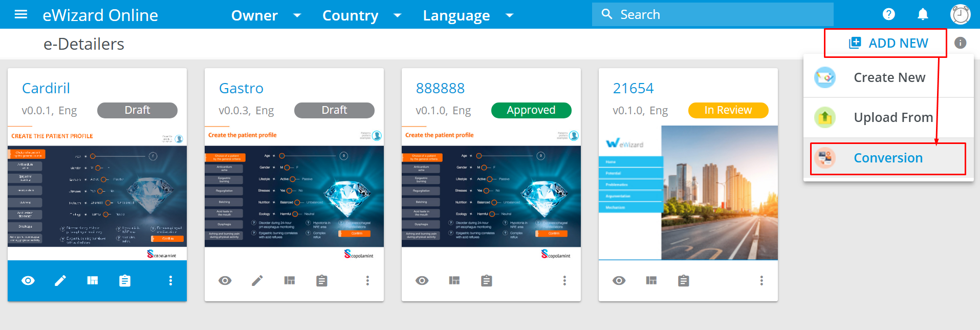Open the notifications bell
Screen dimensions: 980x330
tap(923, 14)
